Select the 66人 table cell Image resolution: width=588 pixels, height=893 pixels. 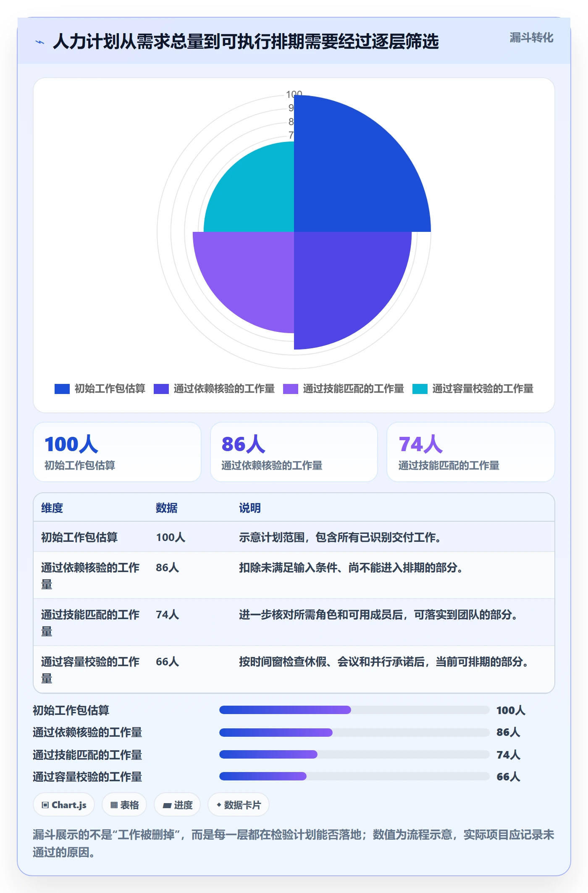[x=168, y=662]
